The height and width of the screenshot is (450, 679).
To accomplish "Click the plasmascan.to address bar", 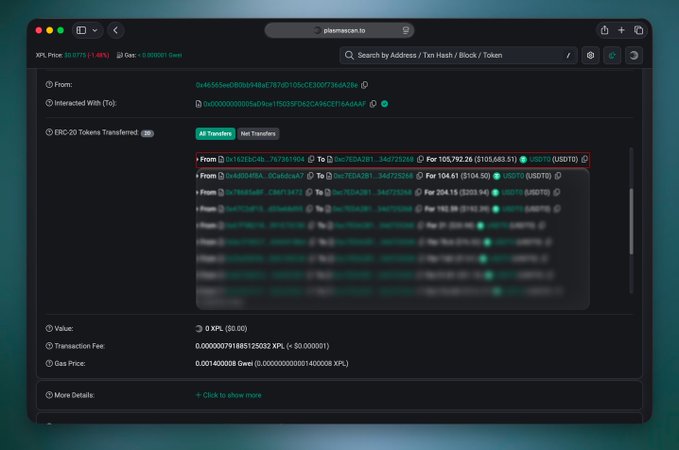I will click(339, 30).
